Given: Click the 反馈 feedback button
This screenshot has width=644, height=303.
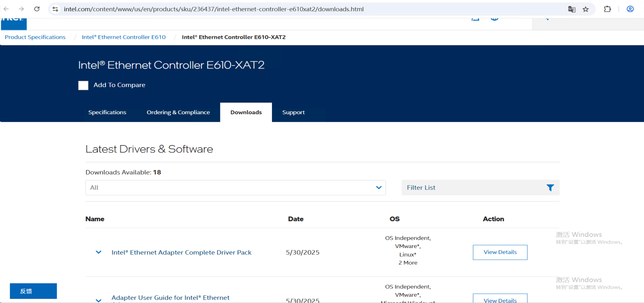Looking at the screenshot, I should (33, 291).
